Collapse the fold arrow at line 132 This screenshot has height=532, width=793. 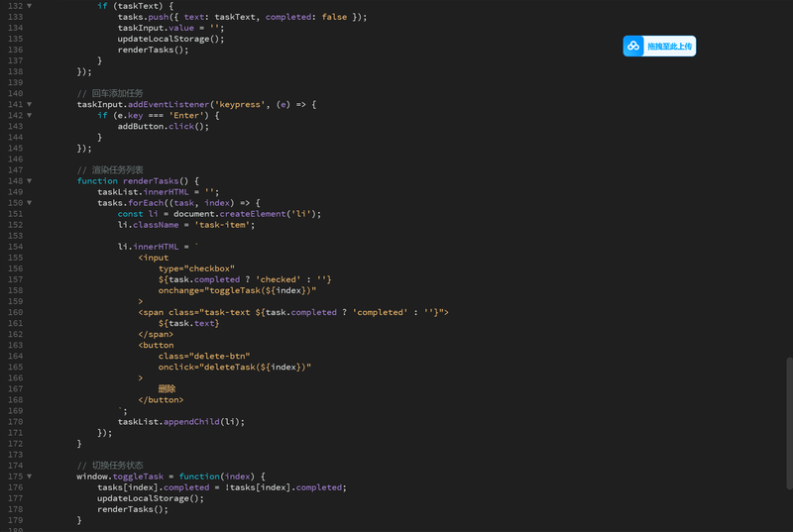30,6
